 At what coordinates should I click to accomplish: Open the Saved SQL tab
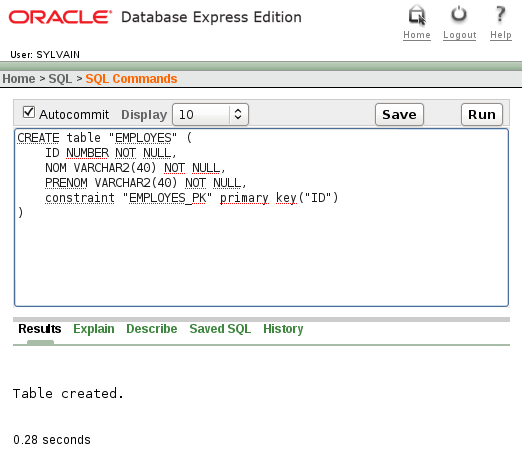[220, 329]
